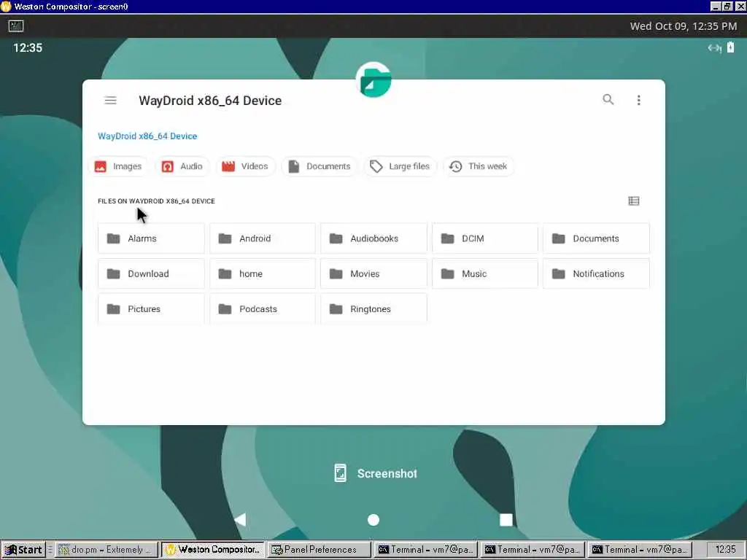Filter by Audio chip
747x560 pixels.
pyautogui.click(x=182, y=166)
